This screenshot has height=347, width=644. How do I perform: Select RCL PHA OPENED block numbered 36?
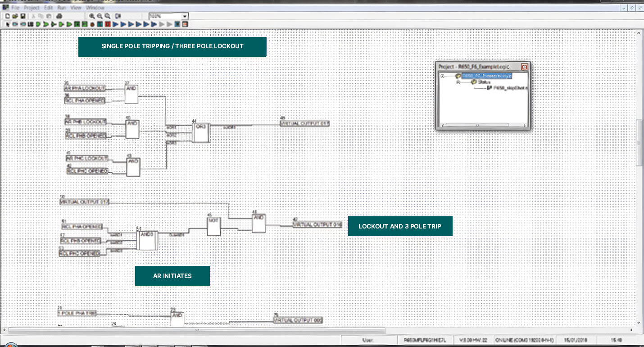85,100
